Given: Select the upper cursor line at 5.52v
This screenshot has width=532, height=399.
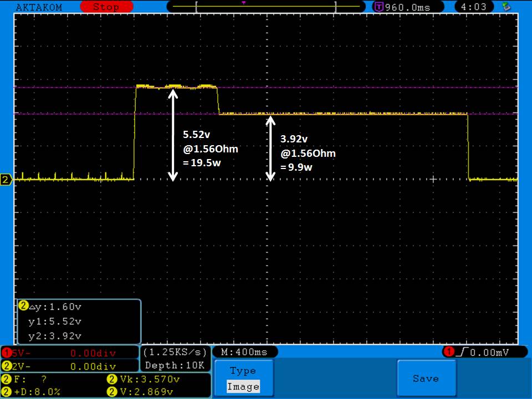Looking at the screenshot, I should (x=332, y=88).
